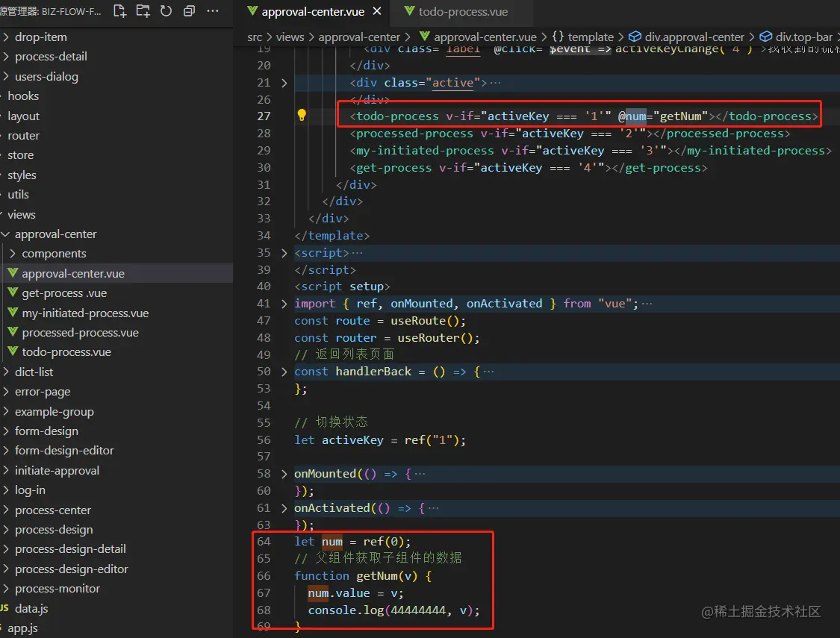The width and height of the screenshot is (840, 638).
Task: Close the approval-center.vue tab
Action: [377, 11]
